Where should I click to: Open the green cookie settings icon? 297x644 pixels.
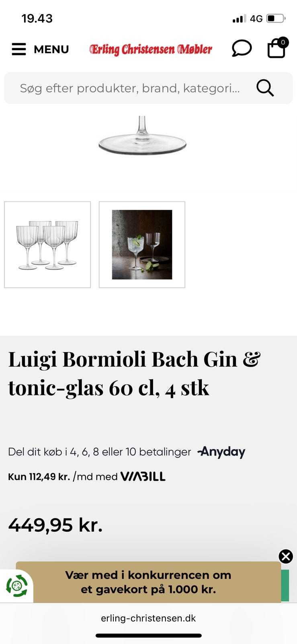point(16,586)
